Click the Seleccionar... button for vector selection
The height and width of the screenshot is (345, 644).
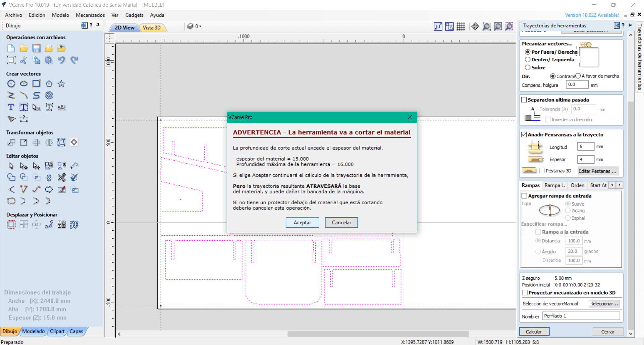point(605,304)
